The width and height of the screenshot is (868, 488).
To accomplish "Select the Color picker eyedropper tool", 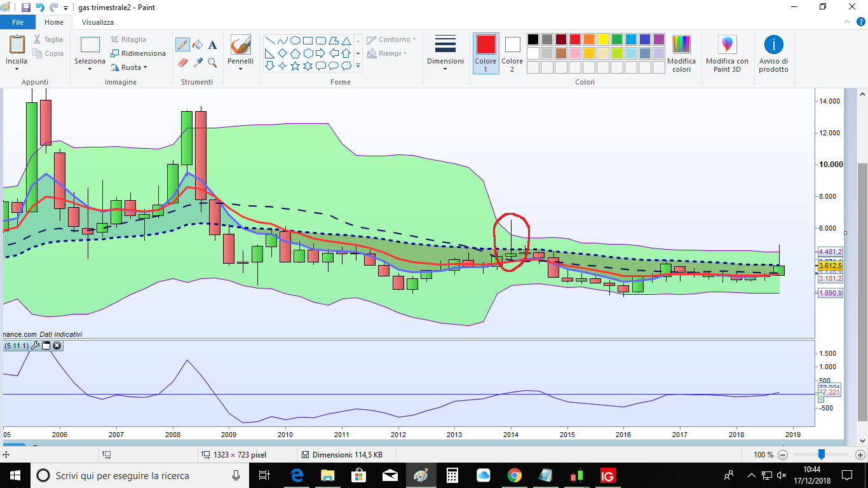I will [x=198, y=62].
